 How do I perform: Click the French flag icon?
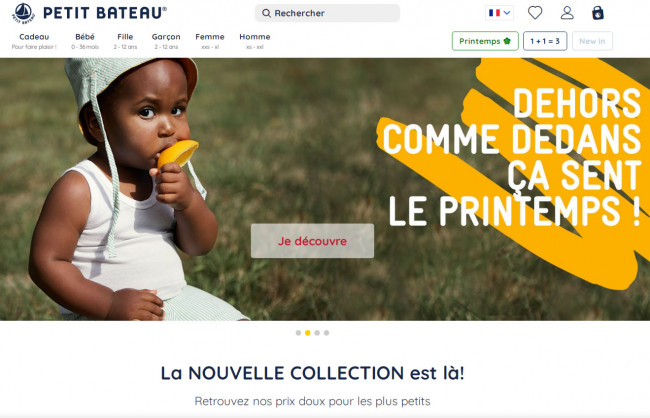(494, 13)
